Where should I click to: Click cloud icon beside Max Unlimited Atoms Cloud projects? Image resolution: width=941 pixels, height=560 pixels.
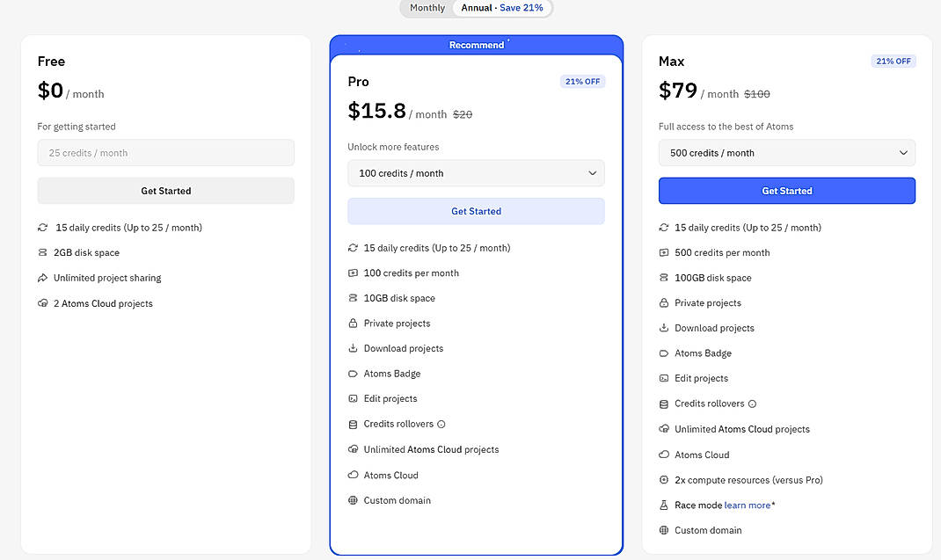(x=664, y=428)
